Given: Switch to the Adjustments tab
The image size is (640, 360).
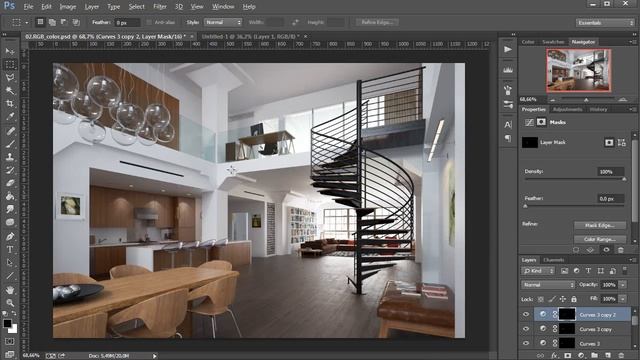Looking at the screenshot, I should [x=567, y=109].
